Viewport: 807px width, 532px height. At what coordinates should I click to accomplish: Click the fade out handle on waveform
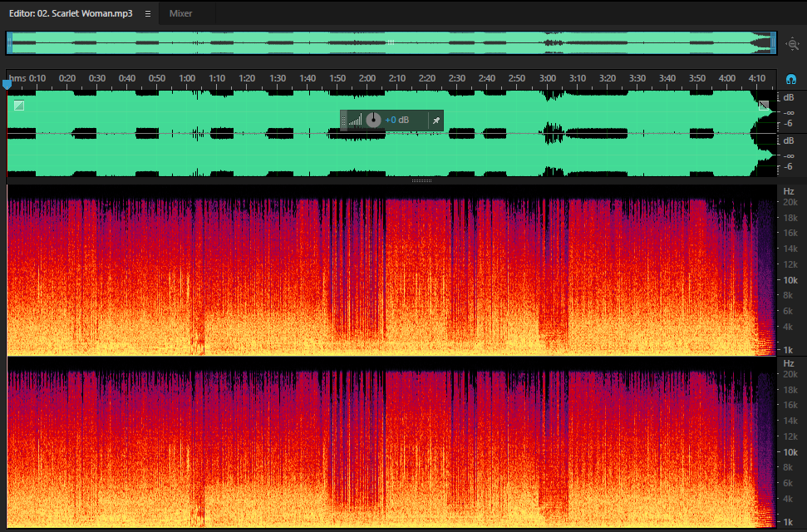764,106
